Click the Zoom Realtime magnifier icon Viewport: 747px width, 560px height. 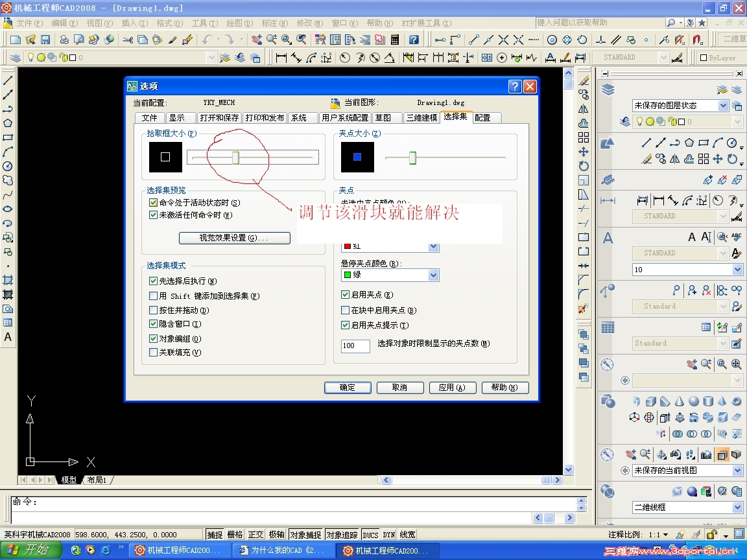272,40
